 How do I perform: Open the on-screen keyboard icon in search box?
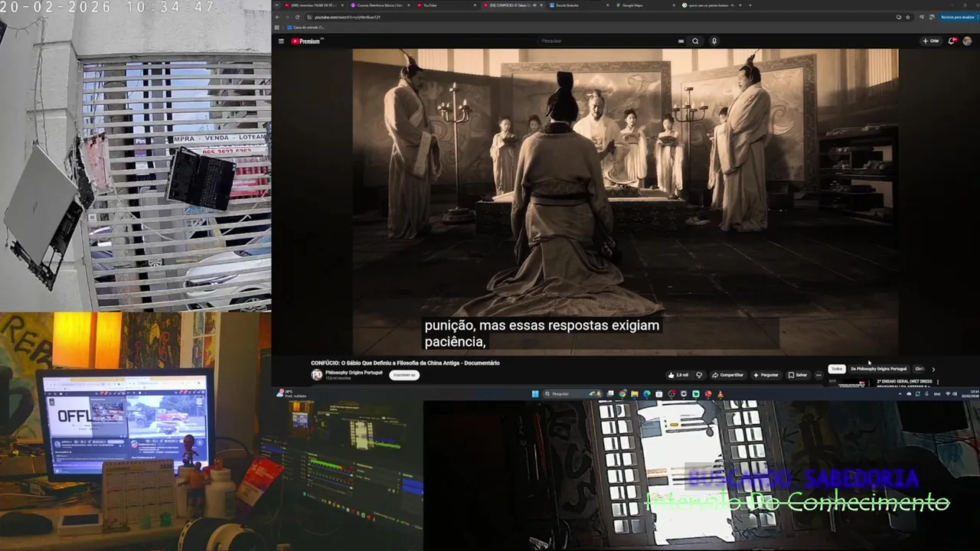point(681,41)
